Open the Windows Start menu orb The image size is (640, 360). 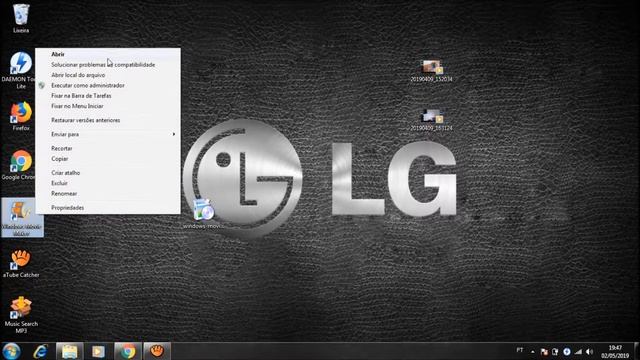point(11,351)
